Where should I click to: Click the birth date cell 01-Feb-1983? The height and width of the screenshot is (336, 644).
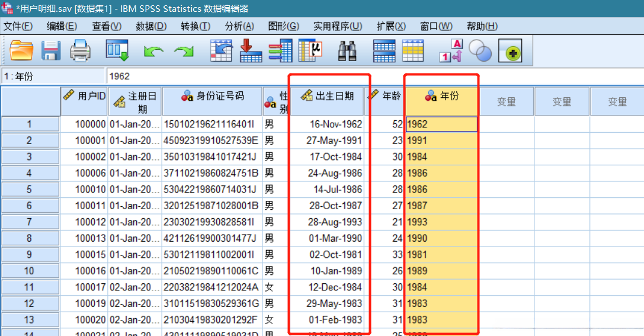click(x=327, y=319)
